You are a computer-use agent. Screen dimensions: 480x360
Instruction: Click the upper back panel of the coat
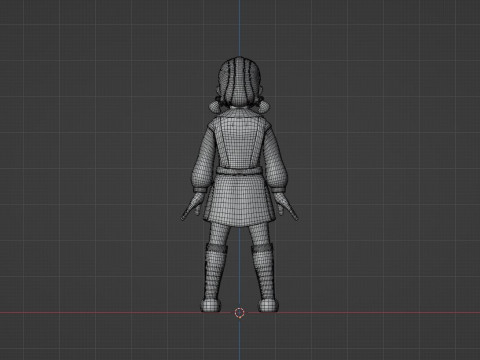click(239, 142)
